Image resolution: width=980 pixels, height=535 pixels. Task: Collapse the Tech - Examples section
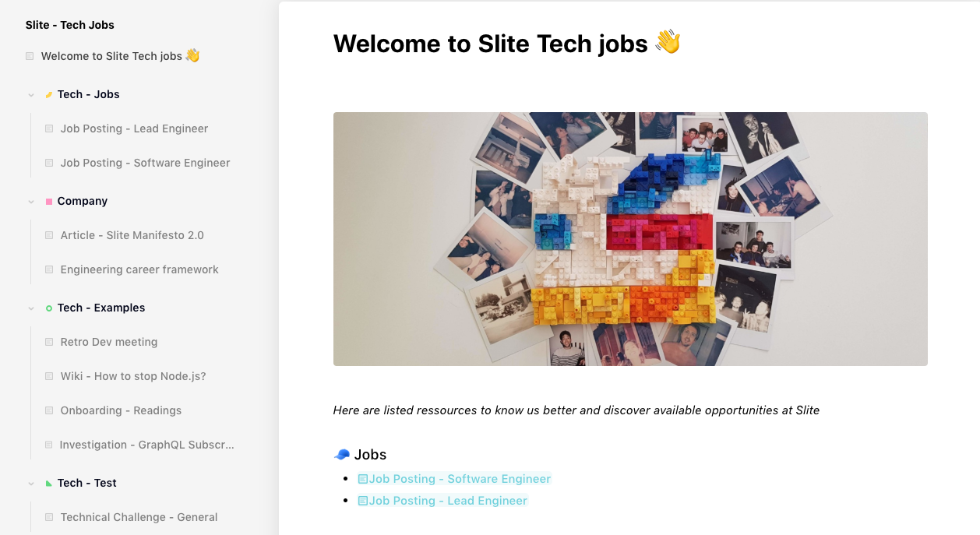point(31,308)
